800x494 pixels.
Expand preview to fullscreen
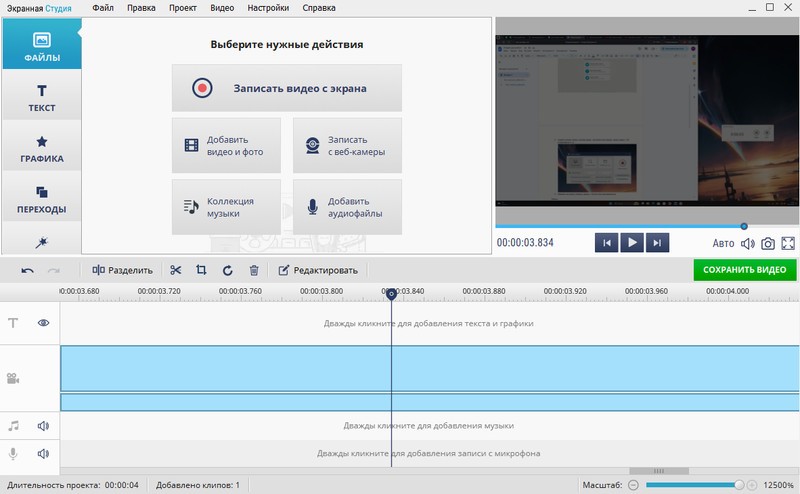(788, 243)
